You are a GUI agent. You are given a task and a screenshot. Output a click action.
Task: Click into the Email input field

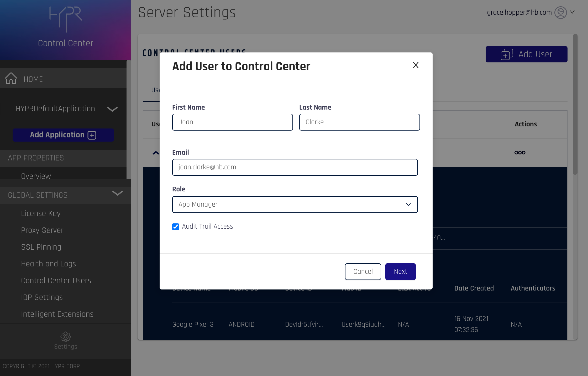295,167
